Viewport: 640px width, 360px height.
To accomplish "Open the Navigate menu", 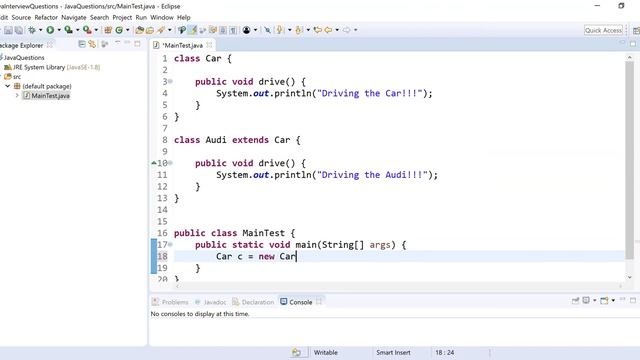I will coord(73,18).
